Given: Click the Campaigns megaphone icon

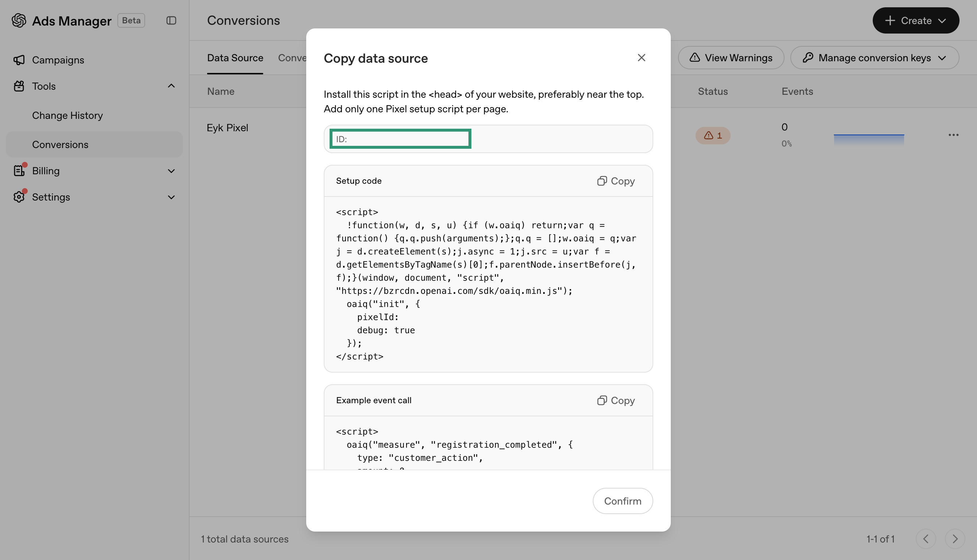Looking at the screenshot, I should (x=19, y=60).
